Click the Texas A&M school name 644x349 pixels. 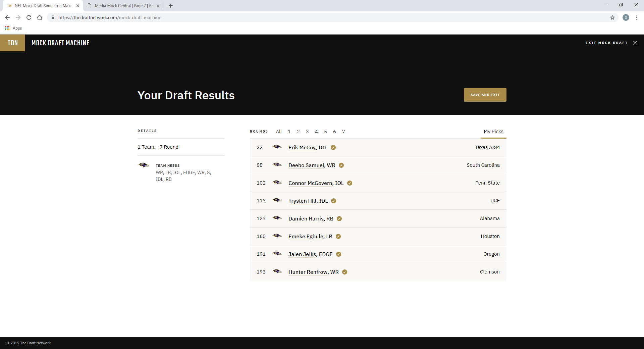click(x=487, y=147)
